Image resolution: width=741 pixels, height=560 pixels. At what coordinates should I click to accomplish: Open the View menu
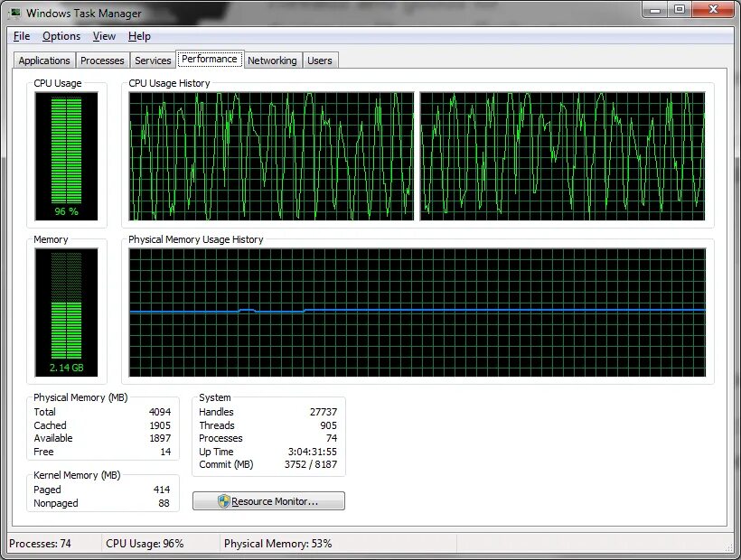tap(104, 36)
